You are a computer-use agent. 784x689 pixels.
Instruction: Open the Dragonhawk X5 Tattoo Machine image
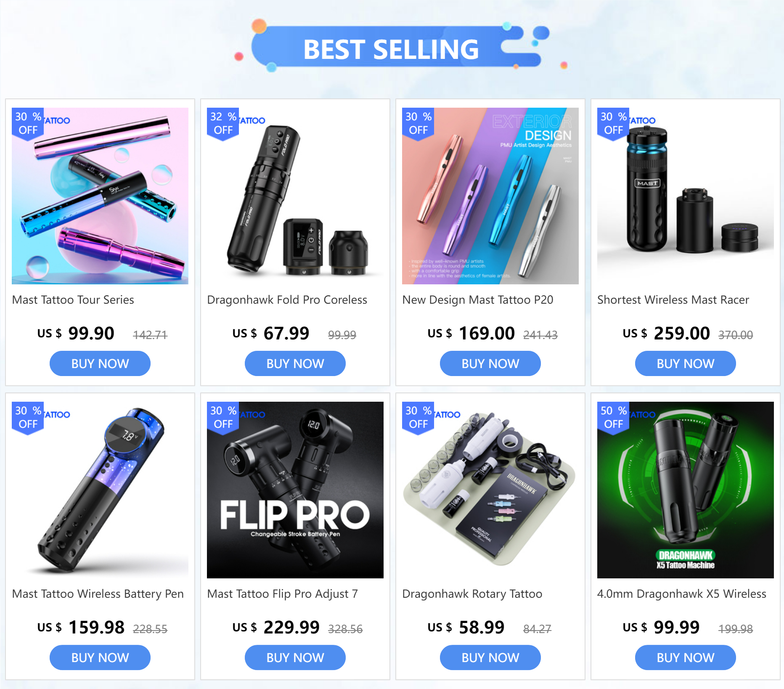click(x=686, y=490)
